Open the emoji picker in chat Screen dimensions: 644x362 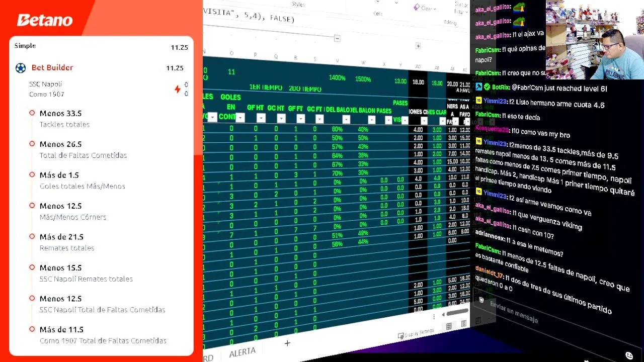coord(629,356)
